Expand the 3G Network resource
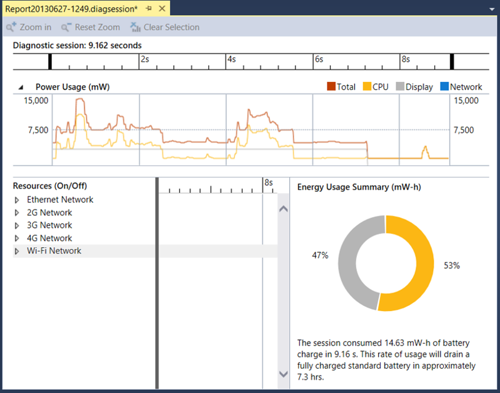 point(17,226)
